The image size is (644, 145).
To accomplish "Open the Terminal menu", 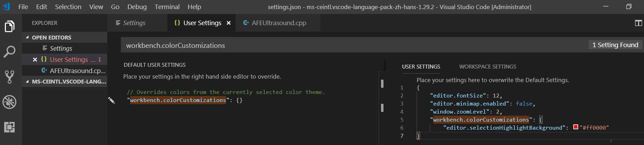I will click(167, 7).
